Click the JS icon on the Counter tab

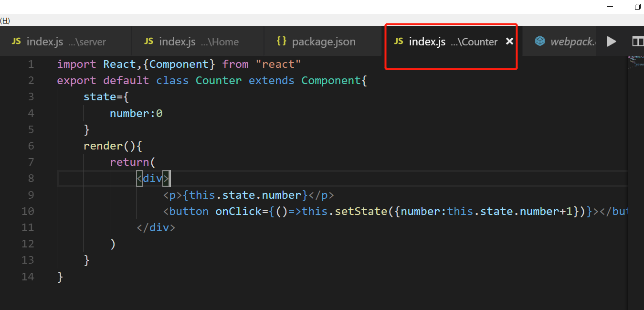pos(399,41)
